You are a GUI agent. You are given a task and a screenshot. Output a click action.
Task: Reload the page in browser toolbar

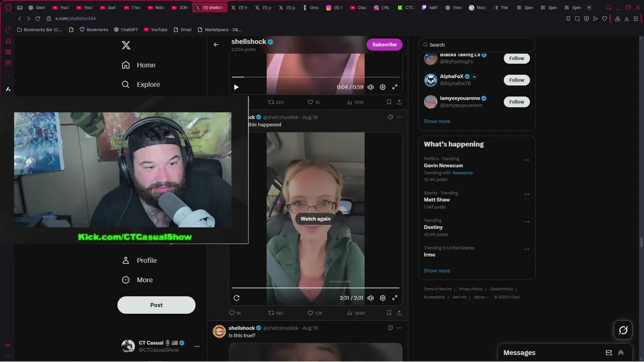click(x=37, y=19)
